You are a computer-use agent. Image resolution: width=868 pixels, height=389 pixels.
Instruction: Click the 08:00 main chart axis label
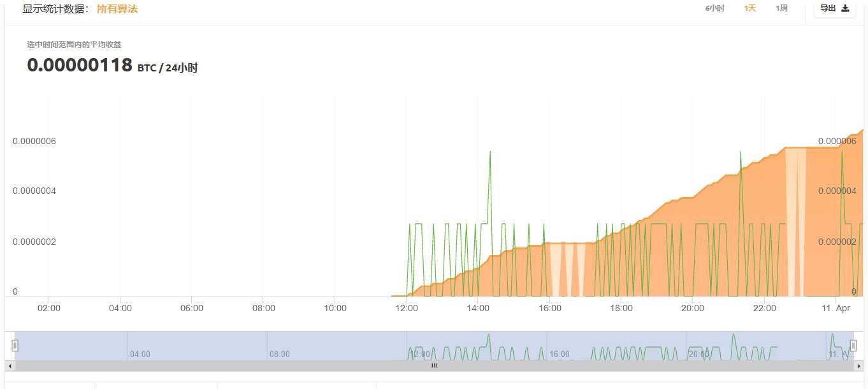click(x=264, y=308)
